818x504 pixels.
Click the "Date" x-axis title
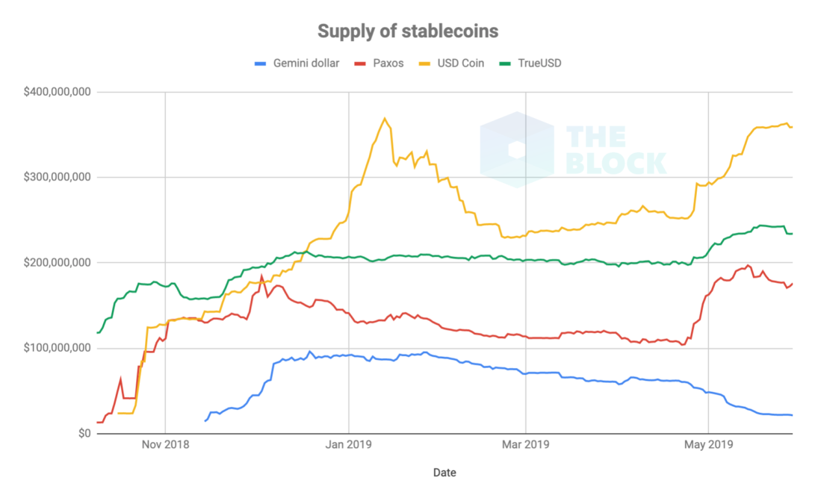click(x=444, y=473)
